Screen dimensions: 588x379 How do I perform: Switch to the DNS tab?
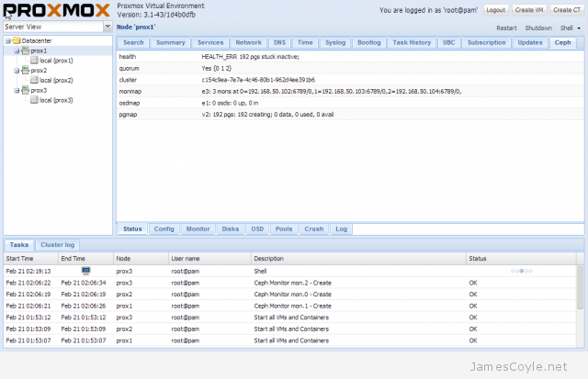[x=279, y=43]
